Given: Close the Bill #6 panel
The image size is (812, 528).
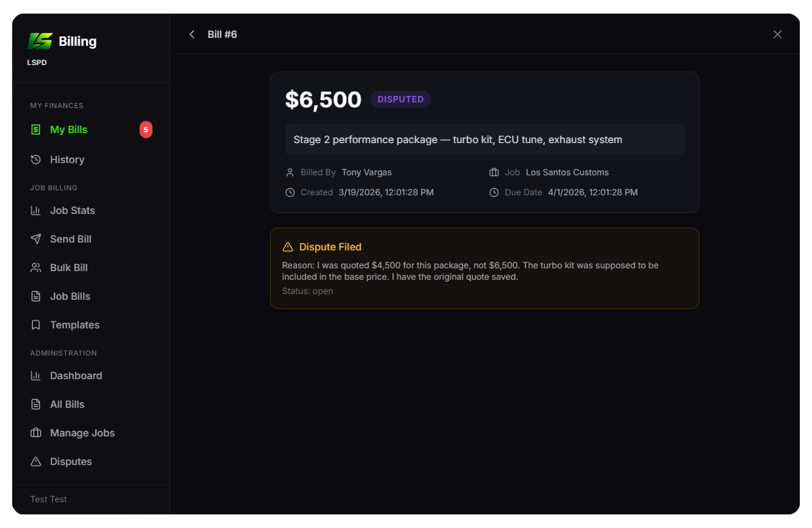Looking at the screenshot, I should [778, 34].
